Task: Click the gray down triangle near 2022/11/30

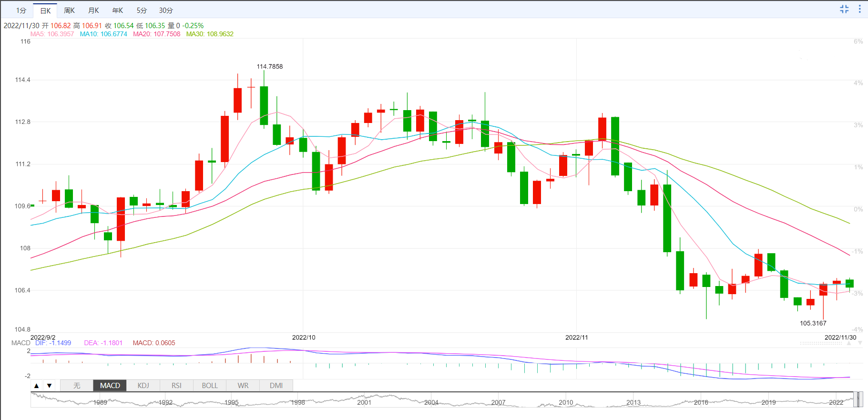Action: point(860,343)
